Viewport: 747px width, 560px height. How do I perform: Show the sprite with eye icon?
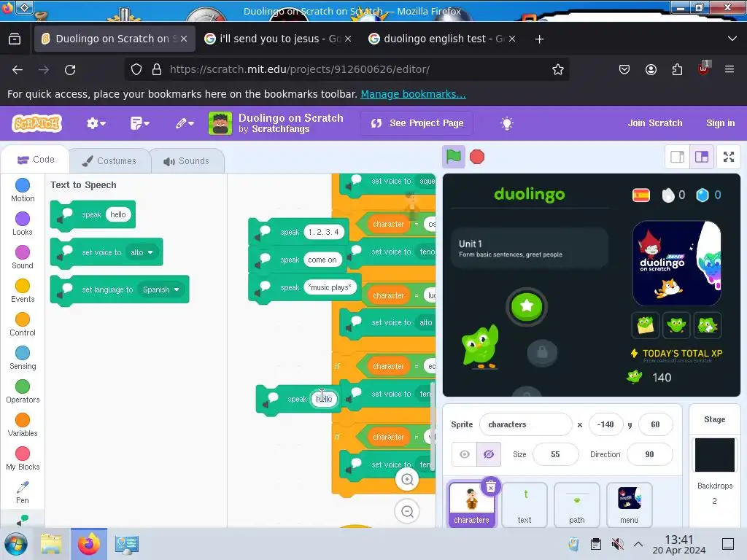pos(464,454)
